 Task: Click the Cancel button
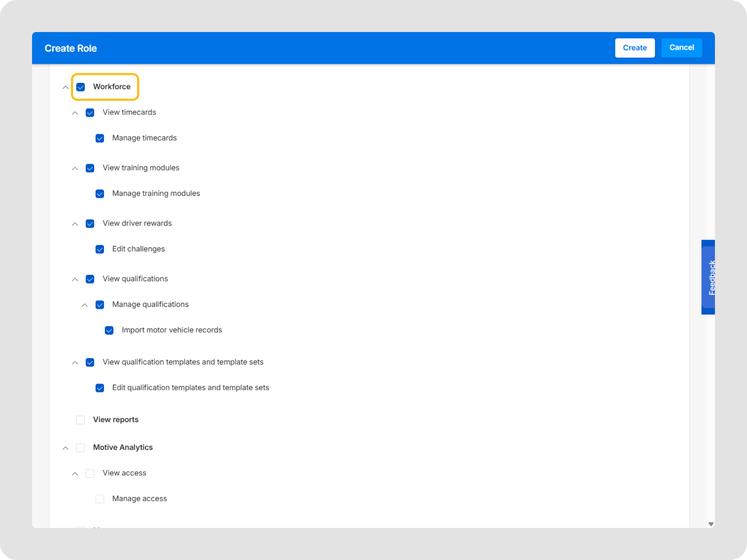[x=681, y=48]
